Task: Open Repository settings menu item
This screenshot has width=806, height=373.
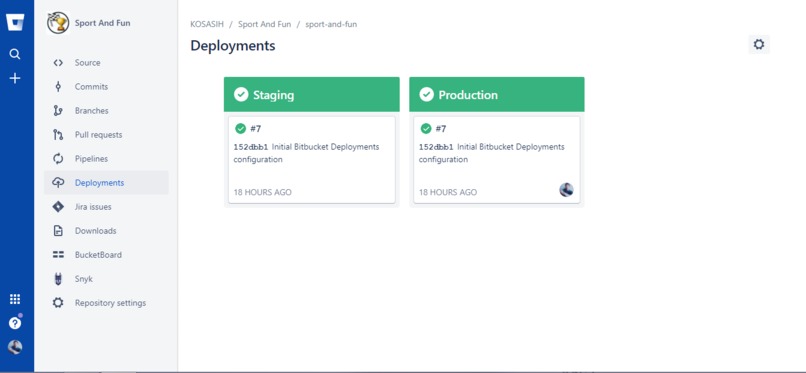Action: click(x=106, y=303)
